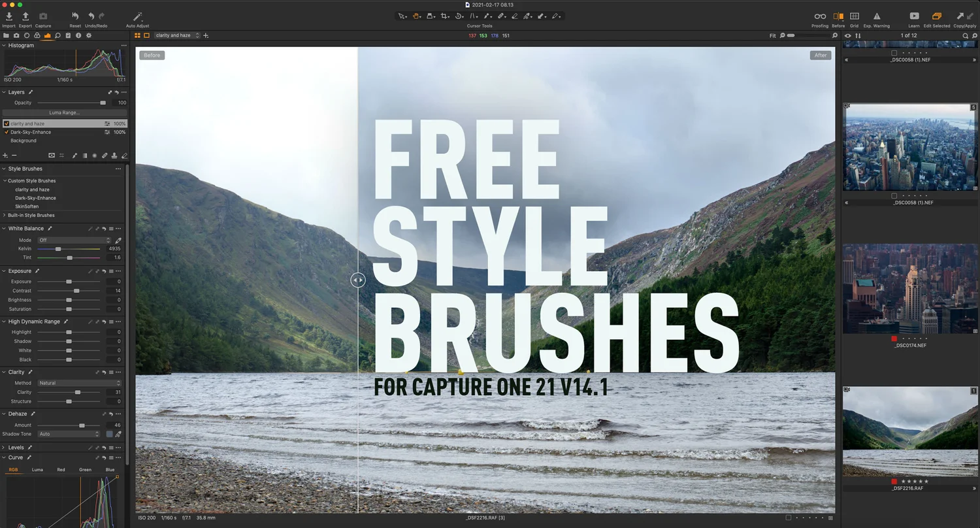Switch curve to Luma channel

pos(37,470)
